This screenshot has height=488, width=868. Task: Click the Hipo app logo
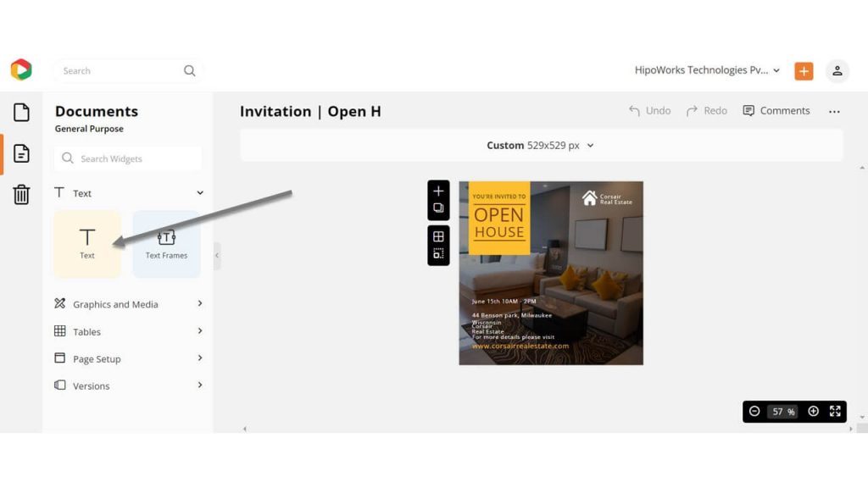[21, 69]
